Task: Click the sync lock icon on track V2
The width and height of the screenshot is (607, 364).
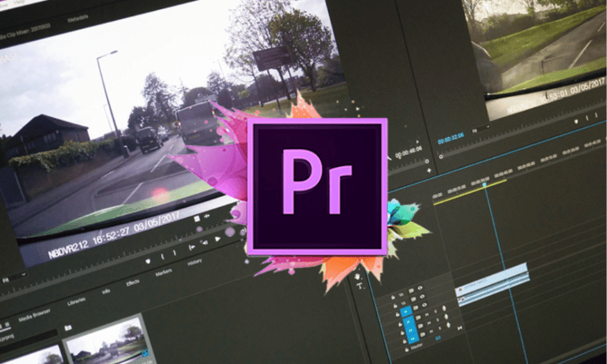Action: [x=413, y=300]
